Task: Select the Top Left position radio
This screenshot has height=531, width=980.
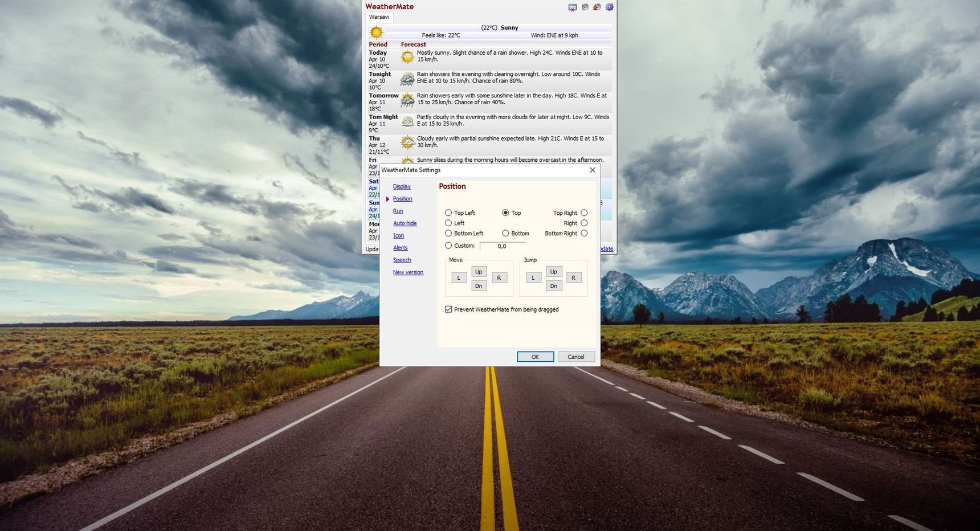Action: tap(448, 213)
